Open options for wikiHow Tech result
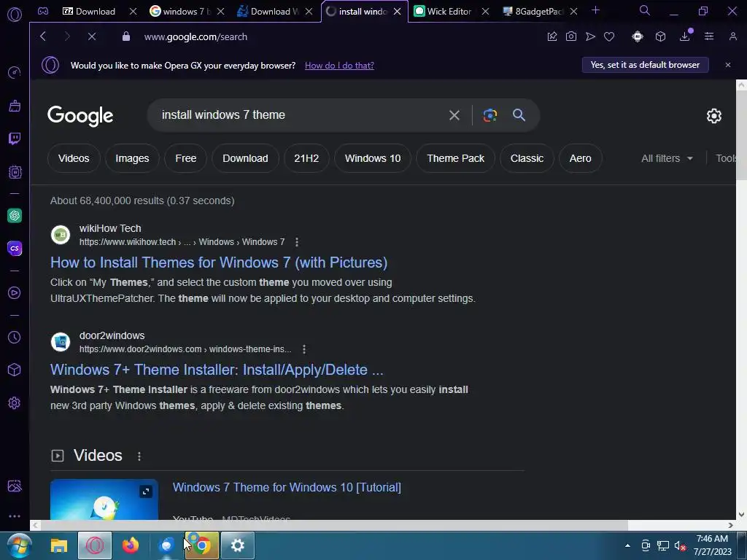Image resolution: width=747 pixels, height=560 pixels. pyautogui.click(x=297, y=242)
